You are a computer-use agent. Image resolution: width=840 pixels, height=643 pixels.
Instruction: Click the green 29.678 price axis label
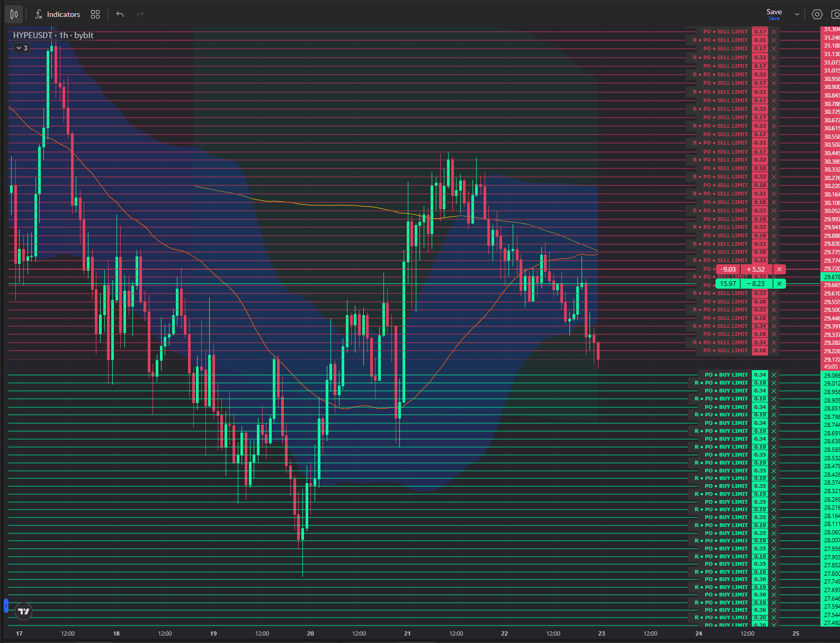(x=831, y=277)
